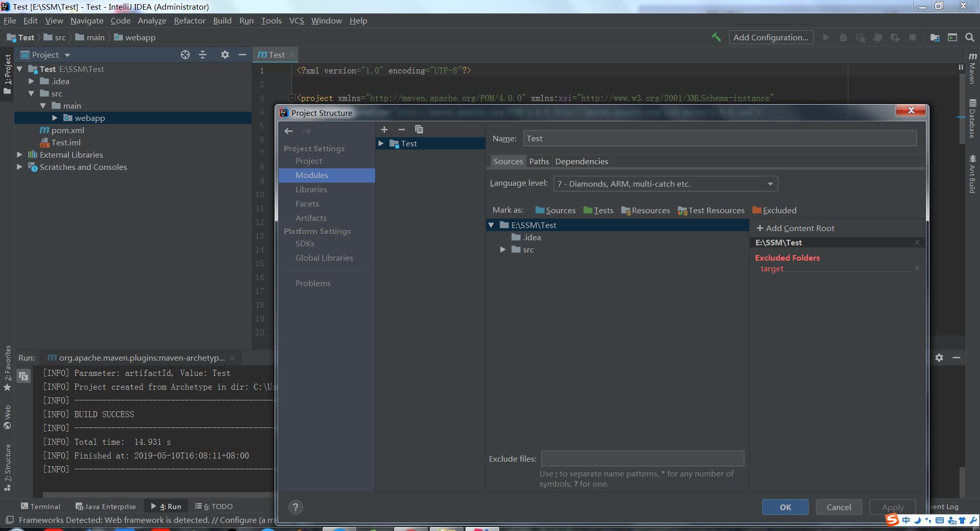Open the Language level dropdown
The height and width of the screenshot is (531, 980).
666,184
